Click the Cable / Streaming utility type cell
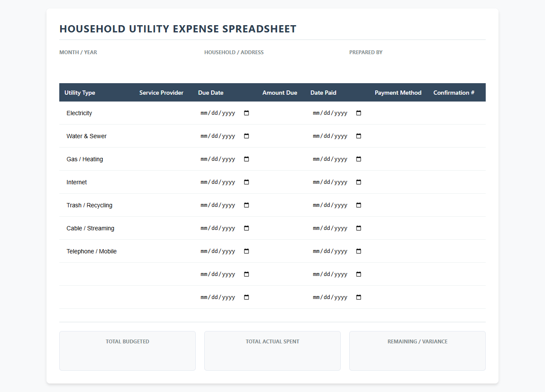545x392 pixels. 97,228
